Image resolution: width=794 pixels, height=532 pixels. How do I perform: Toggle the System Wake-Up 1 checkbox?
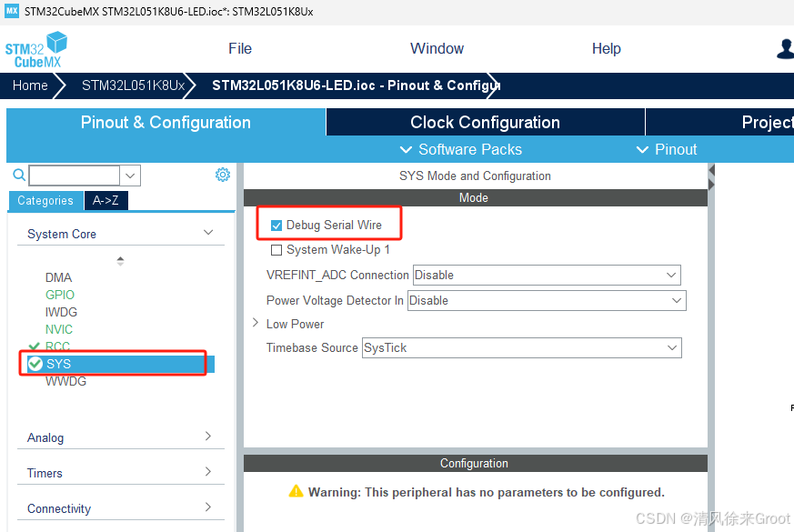tap(276, 250)
